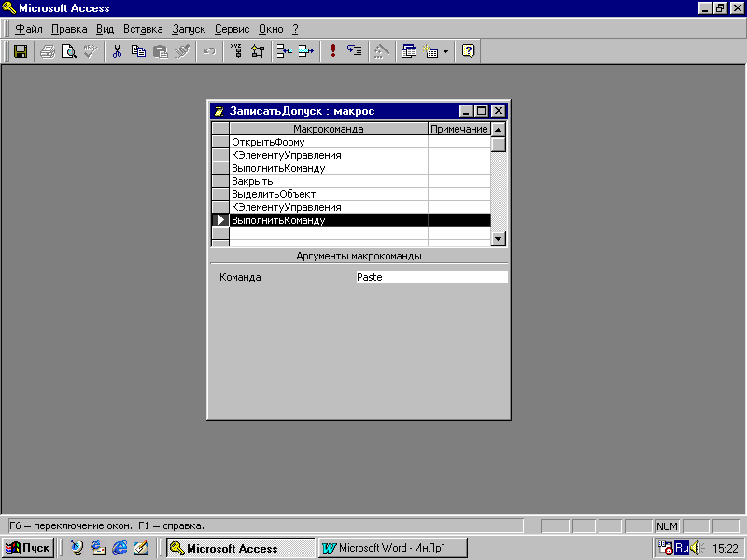747x560 pixels.
Task: Click the Print toolbar icon
Action: pos(48,51)
